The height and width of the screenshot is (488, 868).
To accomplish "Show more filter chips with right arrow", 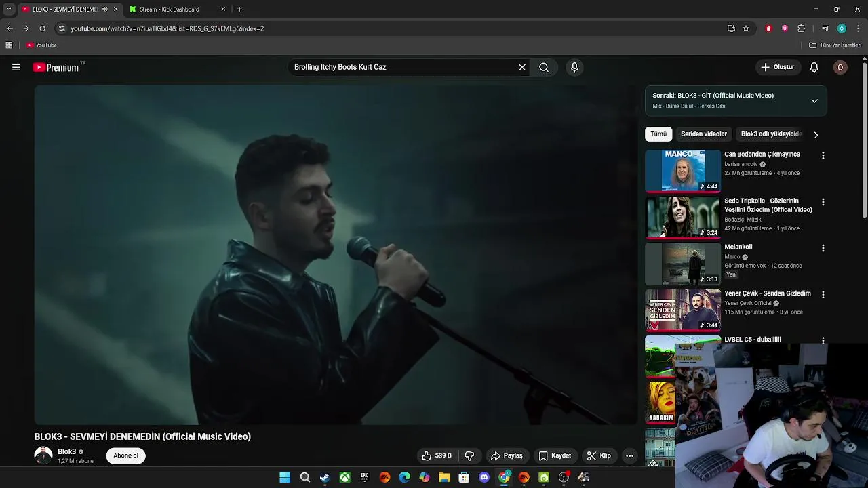I will [x=816, y=134].
